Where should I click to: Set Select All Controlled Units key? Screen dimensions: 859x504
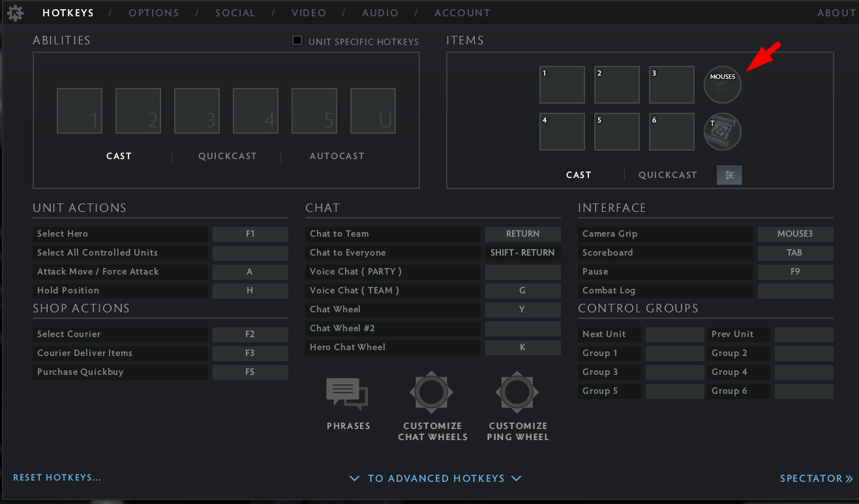[250, 253]
